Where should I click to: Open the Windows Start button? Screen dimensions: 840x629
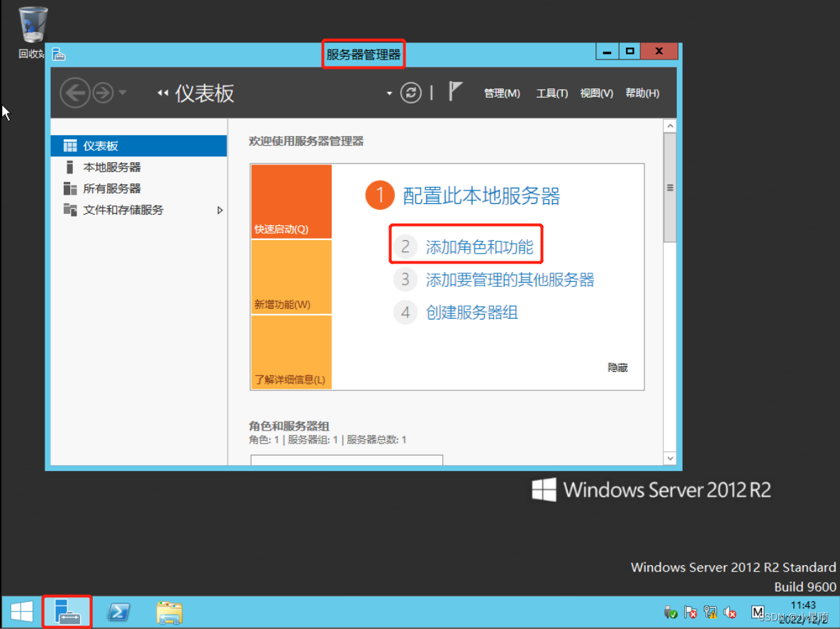click(22, 611)
